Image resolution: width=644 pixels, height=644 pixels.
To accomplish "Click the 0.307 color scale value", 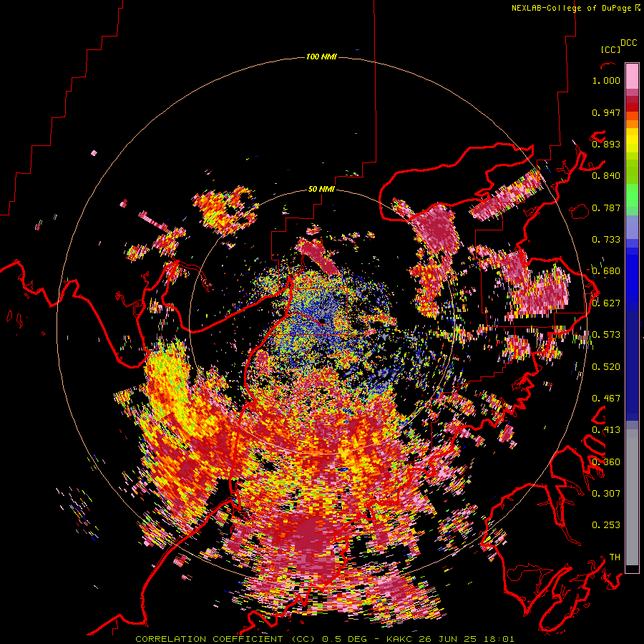I will point(606,493).
